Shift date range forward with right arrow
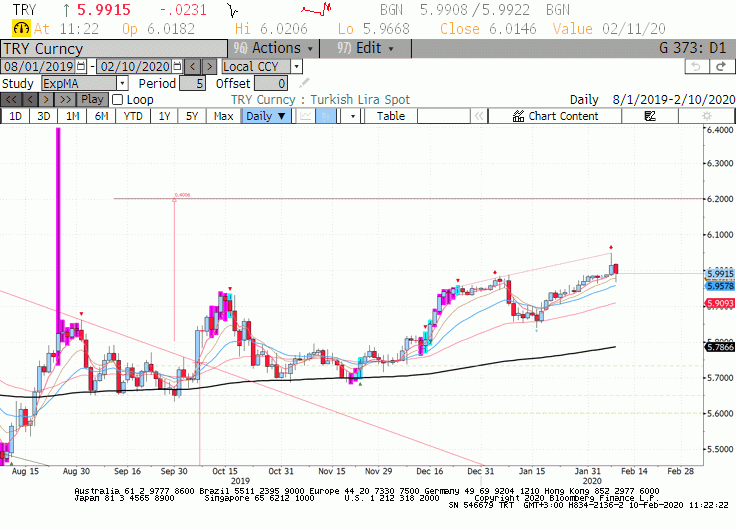The image size is (736, 530). pos(209,66)
